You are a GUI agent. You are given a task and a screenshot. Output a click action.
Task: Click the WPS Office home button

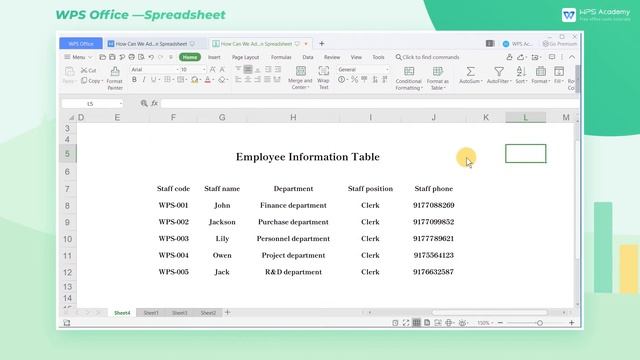(81, 44)
